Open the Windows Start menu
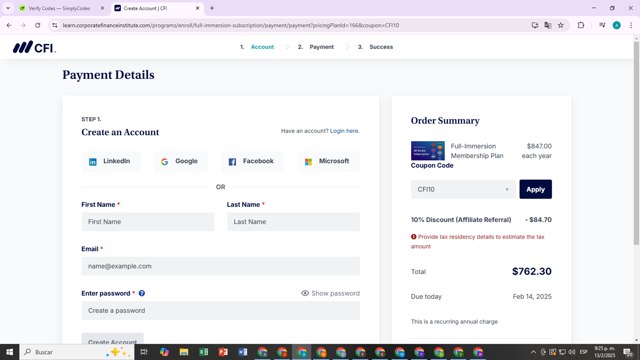The image size is (640, 360). tap(9, 352)
